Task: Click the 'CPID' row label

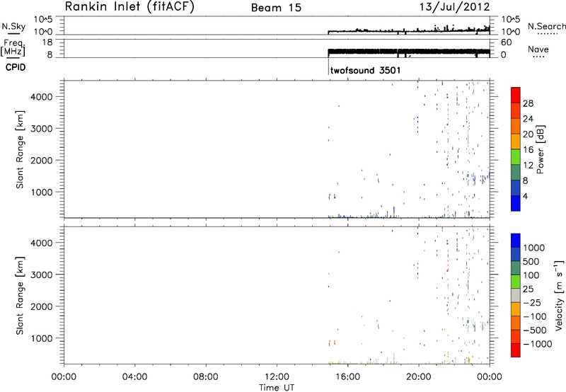Action: click(x=16, y=67)
